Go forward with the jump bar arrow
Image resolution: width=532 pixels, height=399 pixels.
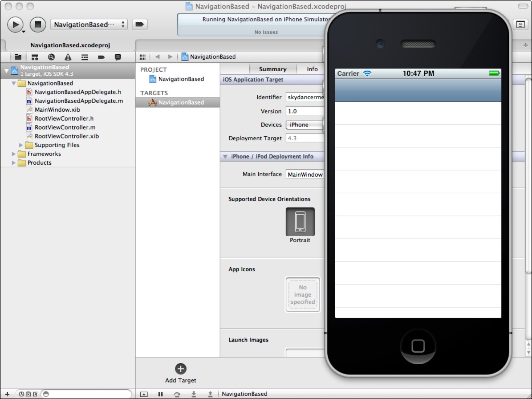(x=170, y=57)
